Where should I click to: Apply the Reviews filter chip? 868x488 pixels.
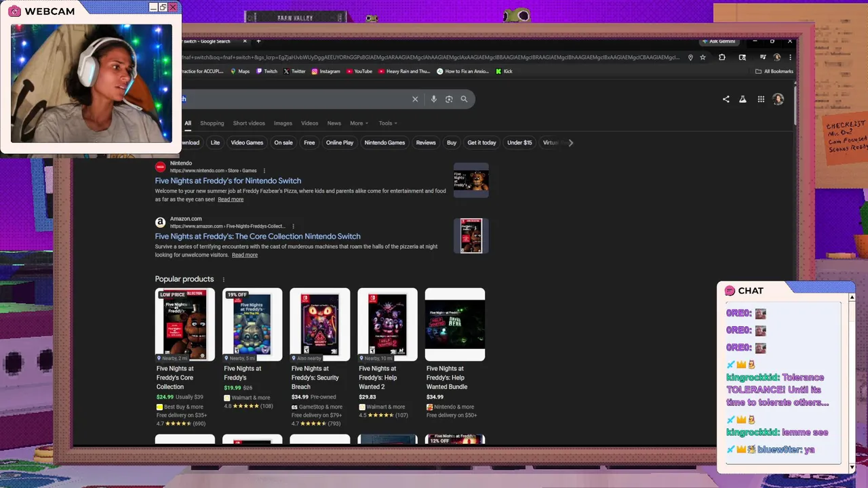coord(426,142)
